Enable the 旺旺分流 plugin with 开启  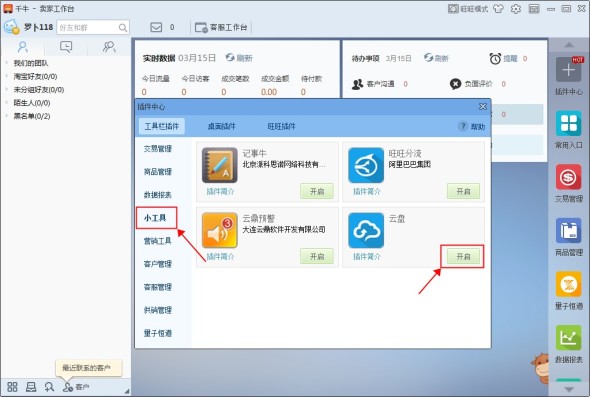pos(463,191)
